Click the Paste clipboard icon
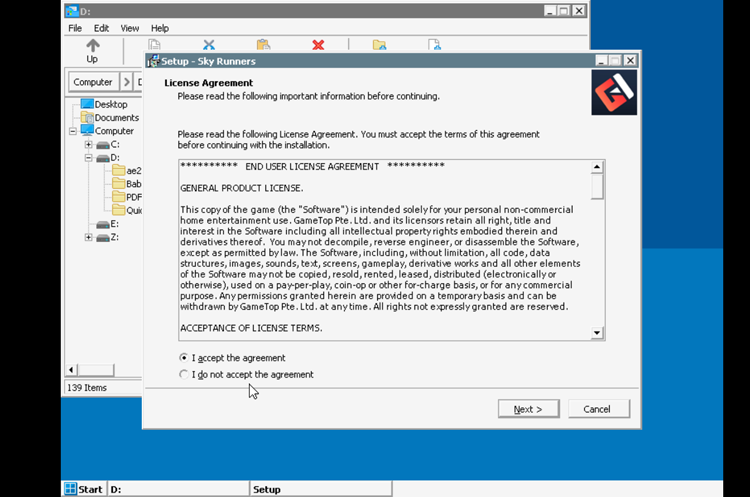The height and width of the screenshot is (497, 750). 264,45
